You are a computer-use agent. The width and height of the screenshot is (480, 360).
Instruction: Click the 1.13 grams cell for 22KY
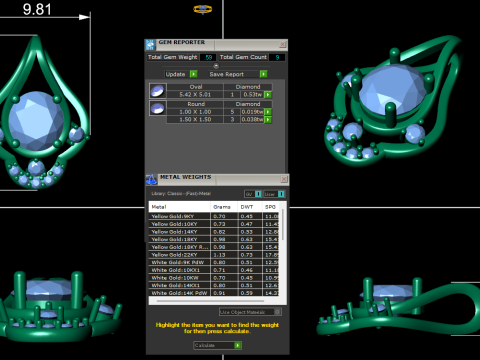[224, 255]
